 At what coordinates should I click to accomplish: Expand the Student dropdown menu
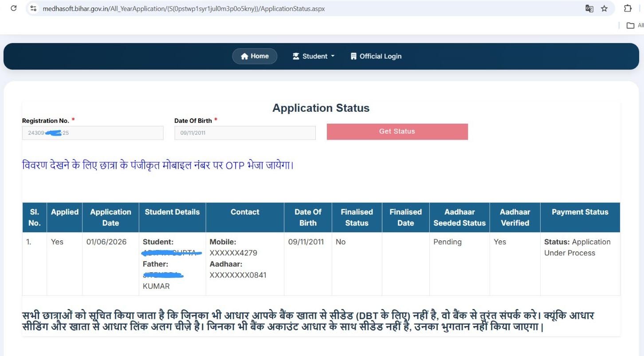coord(314,56)
